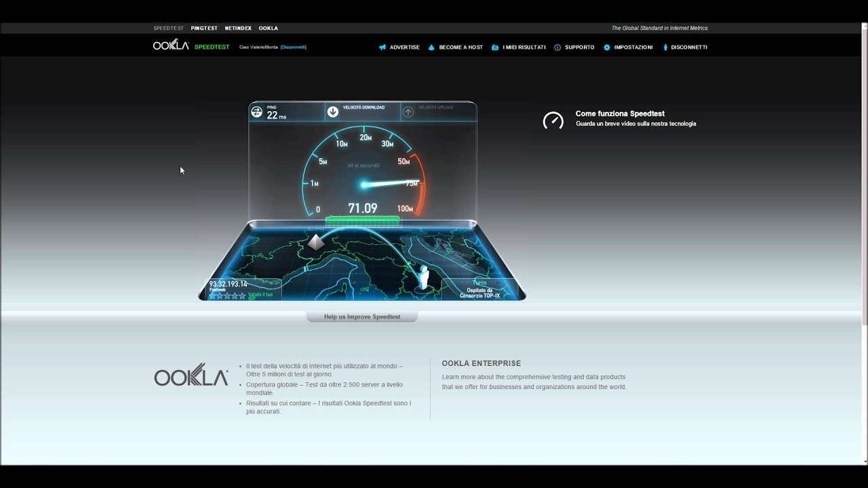Open the Ookla top tab
The height and width of the screenshot is (488, 868).
[x=269, y=28]
